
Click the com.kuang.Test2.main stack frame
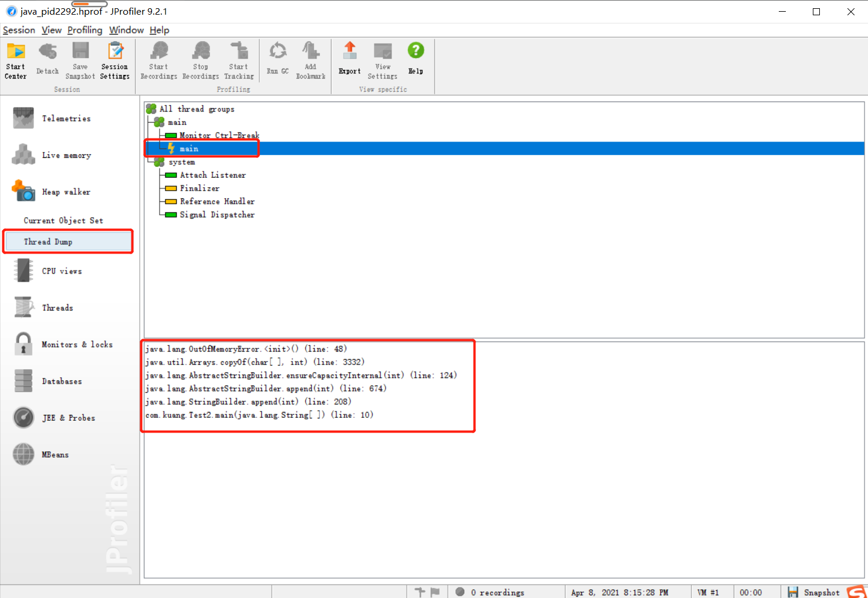259,415
